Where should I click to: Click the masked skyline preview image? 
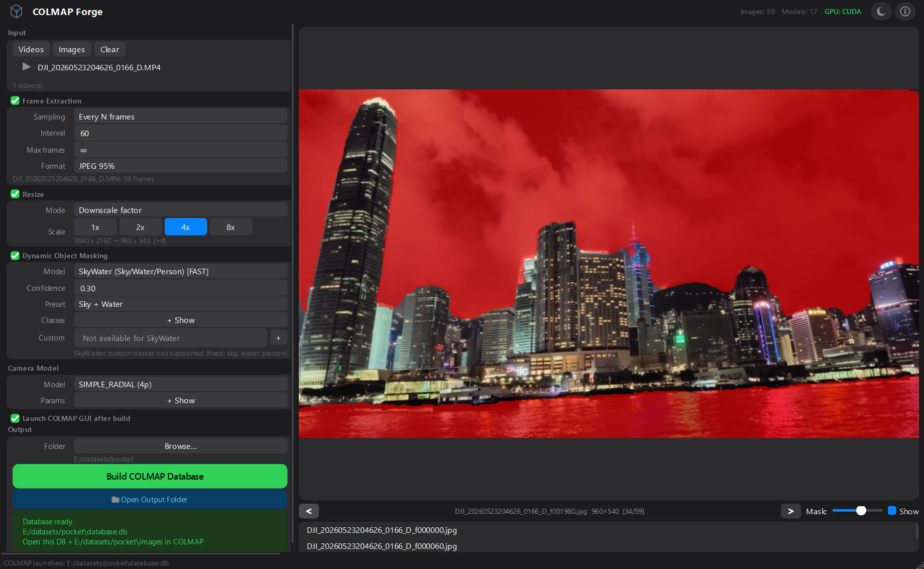tap(609, 264)
